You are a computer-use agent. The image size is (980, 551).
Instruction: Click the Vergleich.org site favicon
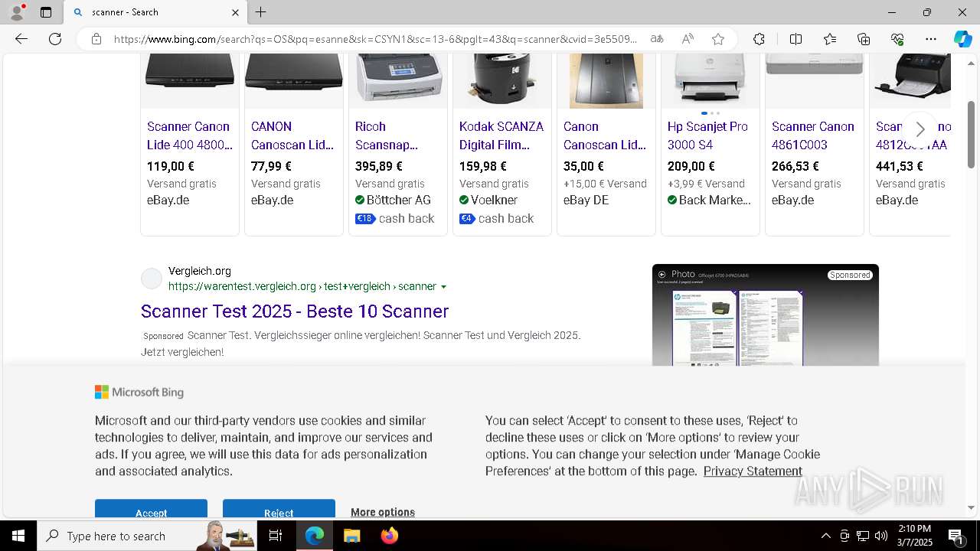pyautogui.click(x=152, y=279)
